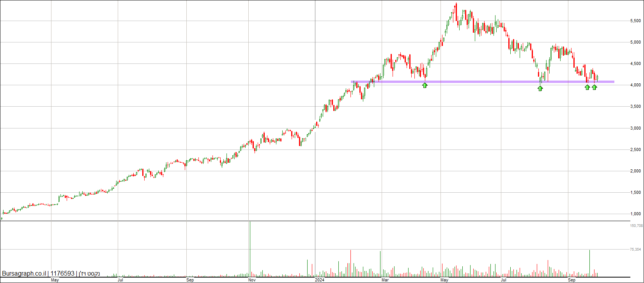The image size is (644, 283).
Task: Click the tallest volume bar near November
Action: coord(249,249)
